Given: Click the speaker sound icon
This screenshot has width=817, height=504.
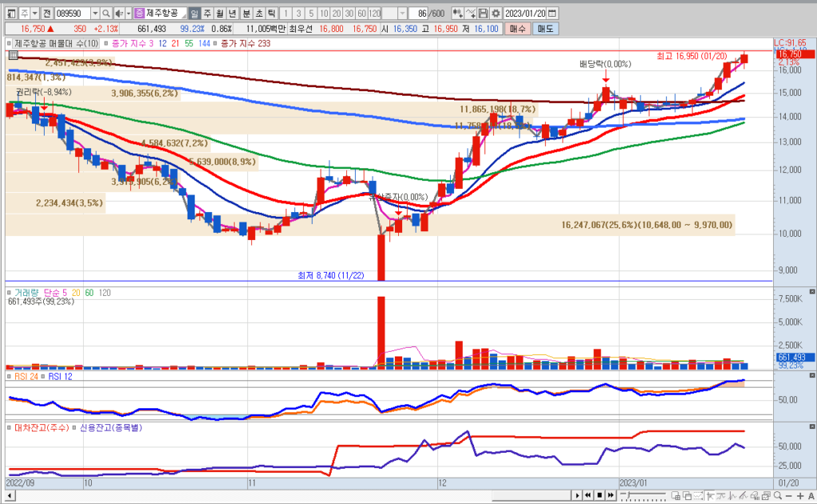Looking at the screenshot, I should click(119, 14).
